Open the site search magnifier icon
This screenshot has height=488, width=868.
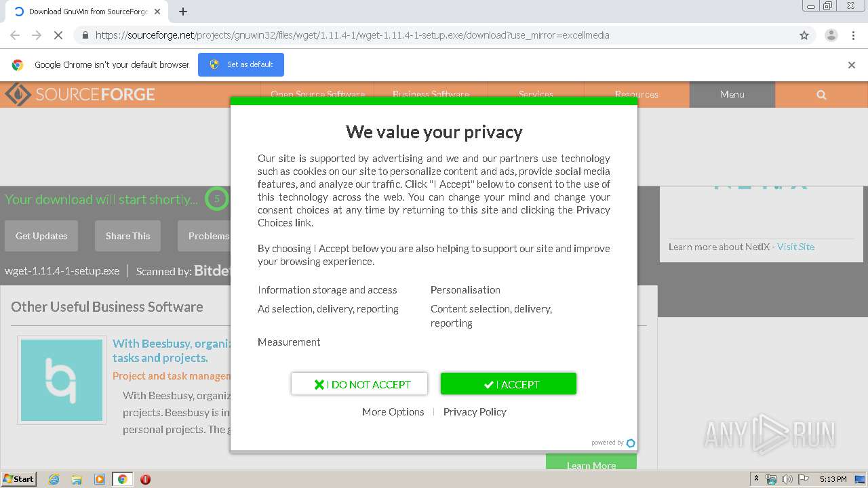pos(821,95)
